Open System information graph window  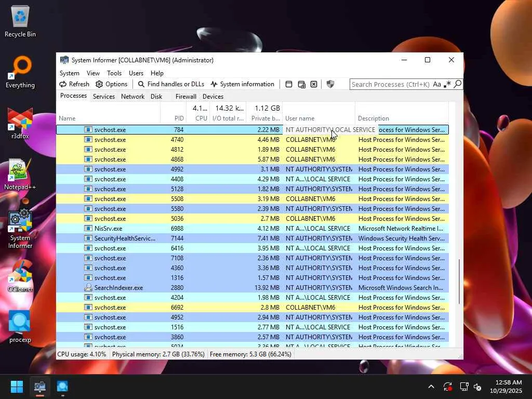tap(242, 84)
